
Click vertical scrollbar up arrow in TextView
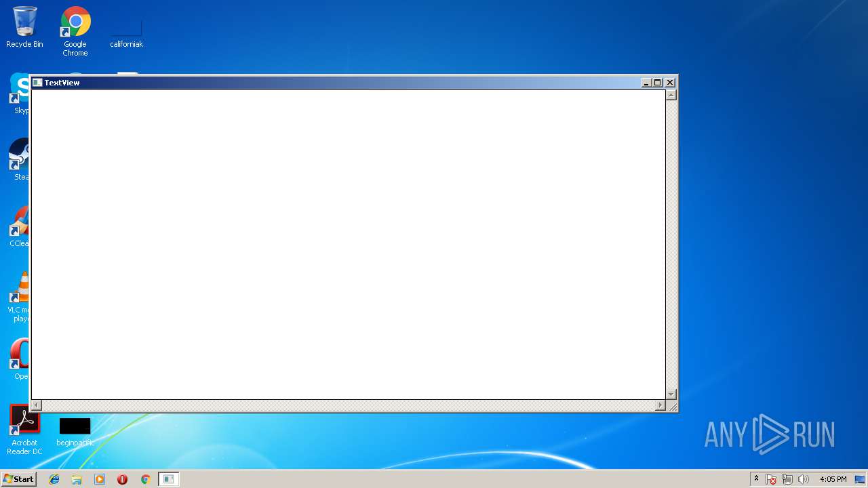(x=671, y=95)
